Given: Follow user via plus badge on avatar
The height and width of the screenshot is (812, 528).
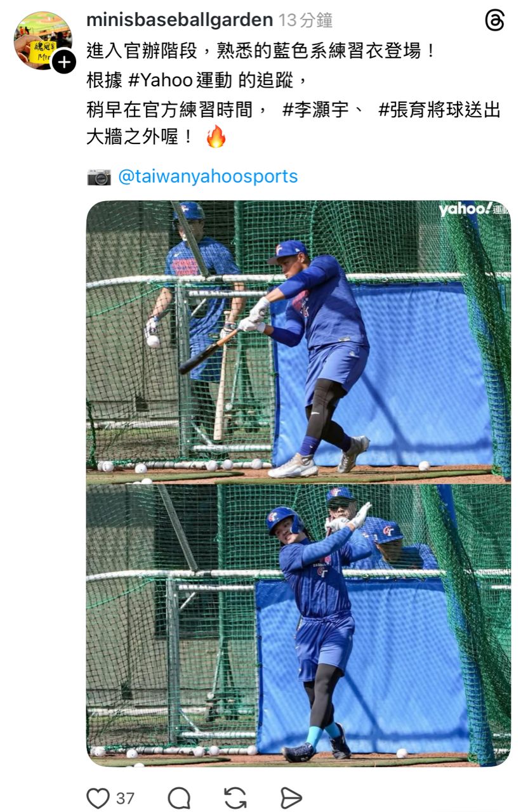Looking at the screenshot, I should [x=63, y=62].
